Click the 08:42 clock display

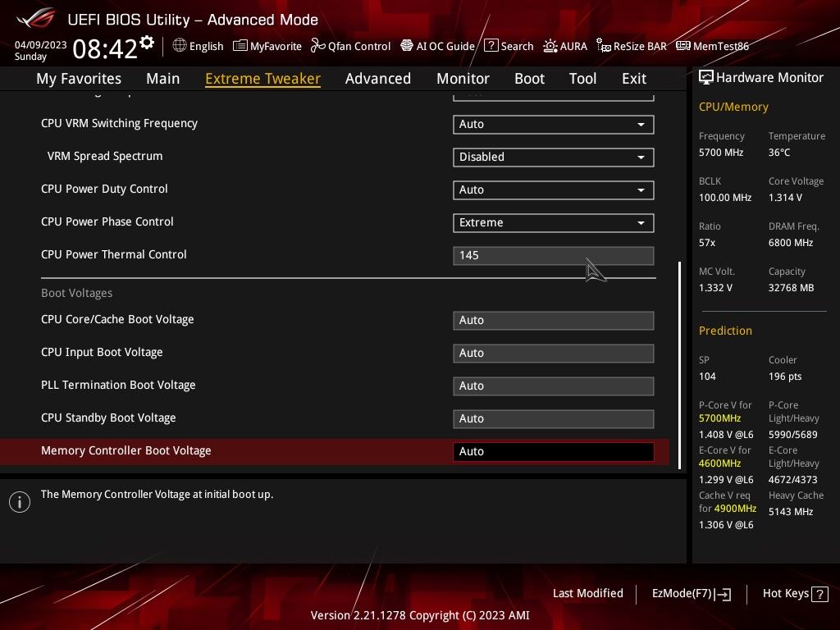(105, 48)
